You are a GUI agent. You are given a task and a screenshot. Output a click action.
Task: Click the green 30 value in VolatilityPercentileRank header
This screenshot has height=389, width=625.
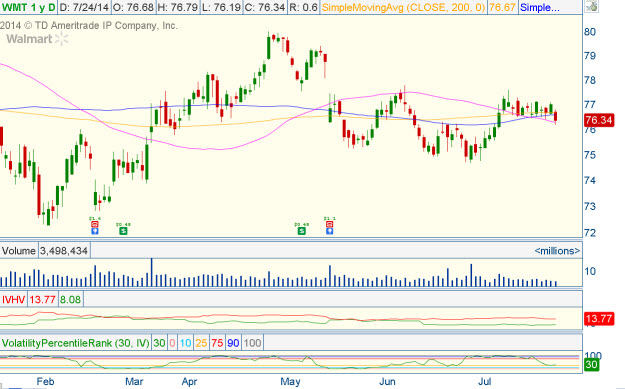pos(159,343)
